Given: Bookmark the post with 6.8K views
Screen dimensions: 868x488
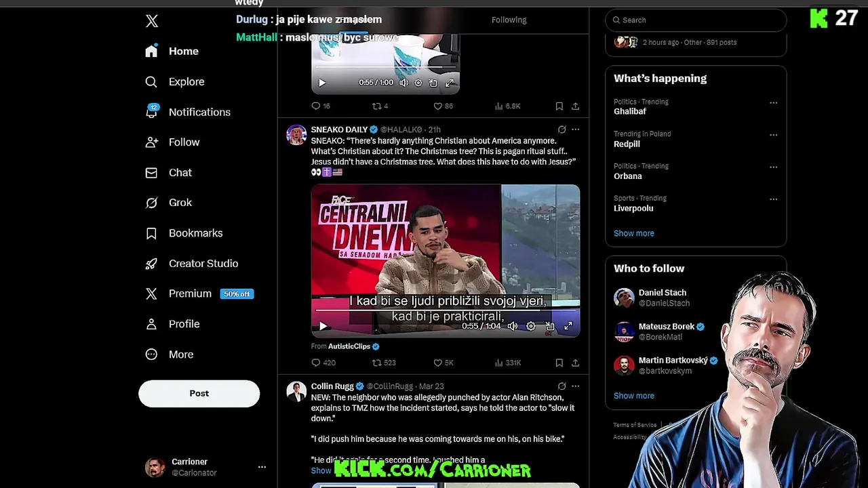Looking at the screenshot, I should pyautogui.click(x=559, y=106).
